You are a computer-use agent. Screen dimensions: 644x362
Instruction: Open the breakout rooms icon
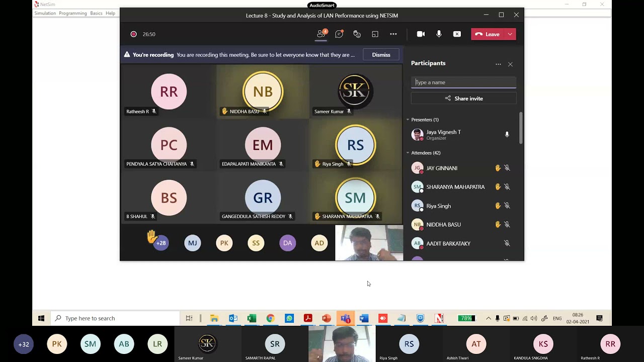tap(375, 34)
